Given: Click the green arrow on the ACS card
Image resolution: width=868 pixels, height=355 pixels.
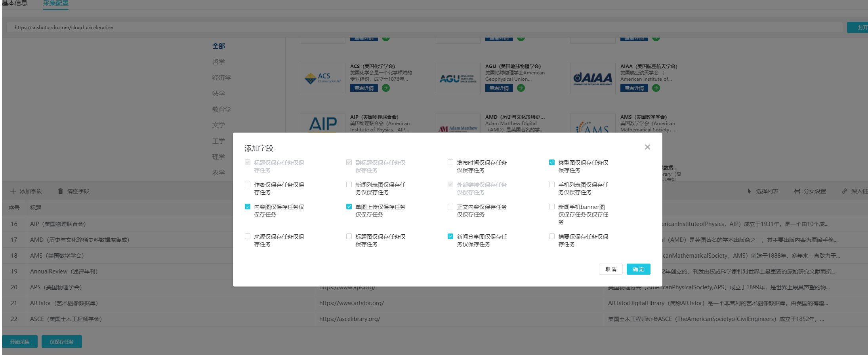Looking at the screenshot, I should (386, 88).
